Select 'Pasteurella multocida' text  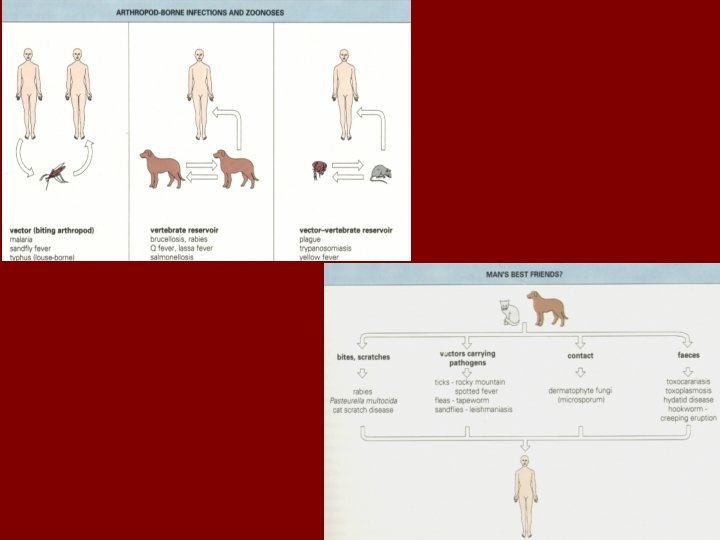(363, 401)
